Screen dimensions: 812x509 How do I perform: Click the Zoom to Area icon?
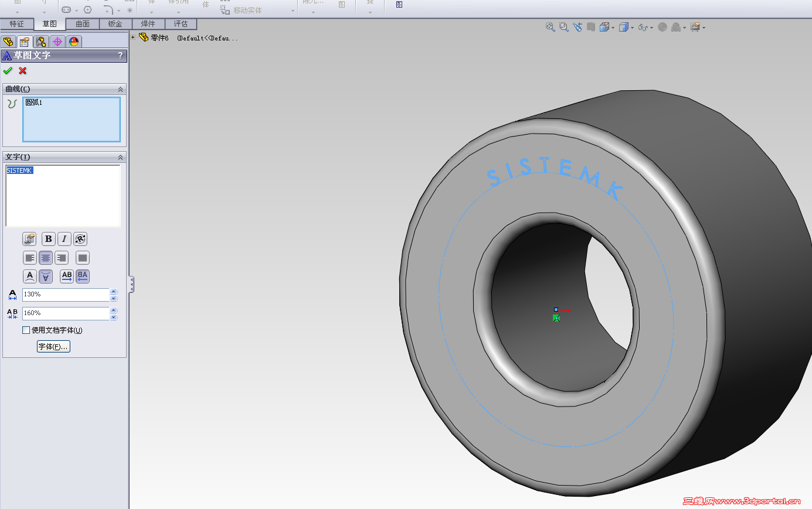click(564, 27)
